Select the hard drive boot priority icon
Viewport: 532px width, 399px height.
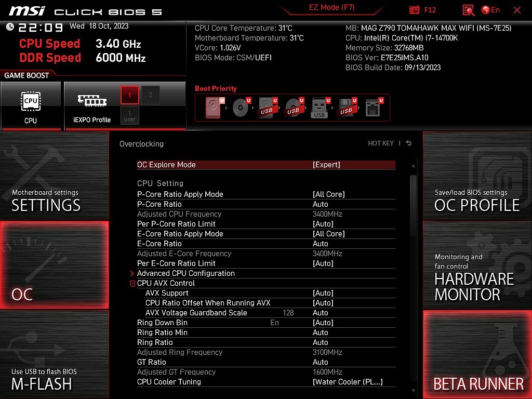pyautogui.click(x=214, y=108)
